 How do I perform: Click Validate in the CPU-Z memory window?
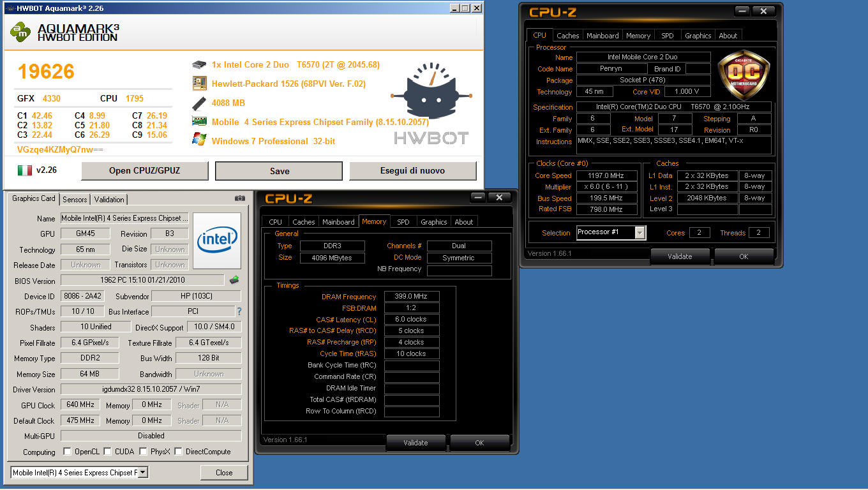416,443
